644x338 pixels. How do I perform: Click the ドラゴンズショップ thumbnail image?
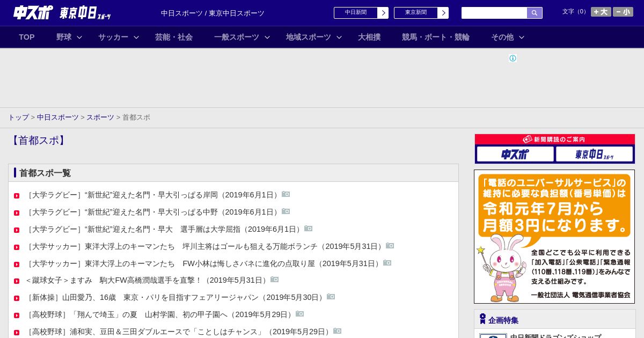tap(493, 336)
